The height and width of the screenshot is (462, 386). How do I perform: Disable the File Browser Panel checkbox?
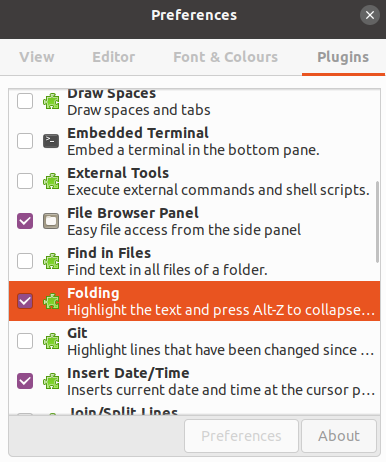25,221
